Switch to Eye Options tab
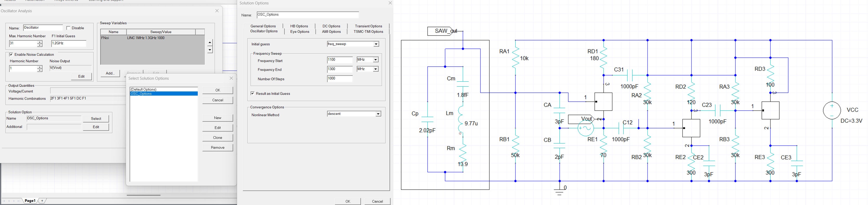 299,32
